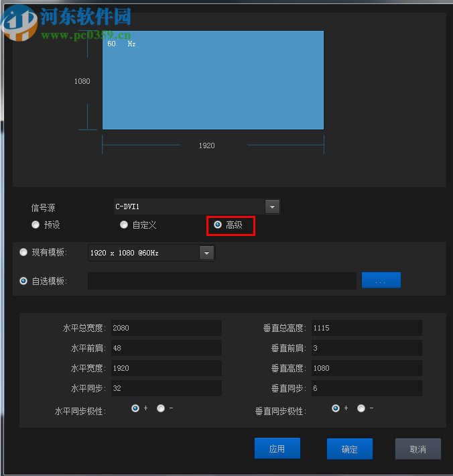Edit the 水平宽度 field showing 1920
The height and width of the screenshot is (476, 453).
tap(166, 368)
